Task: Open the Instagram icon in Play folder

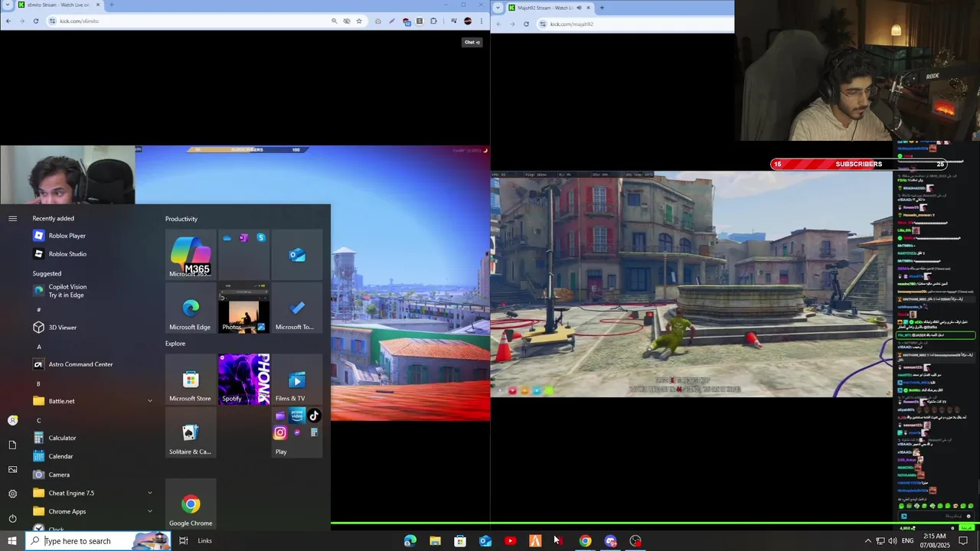Action: tap(280, 432)
